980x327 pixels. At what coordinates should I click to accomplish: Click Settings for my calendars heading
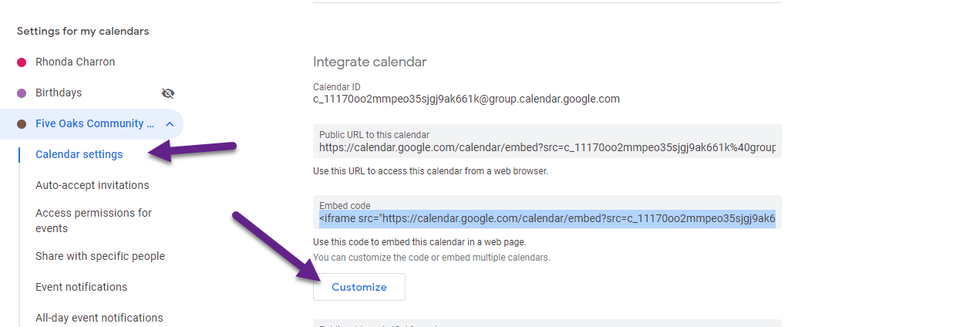83,31
